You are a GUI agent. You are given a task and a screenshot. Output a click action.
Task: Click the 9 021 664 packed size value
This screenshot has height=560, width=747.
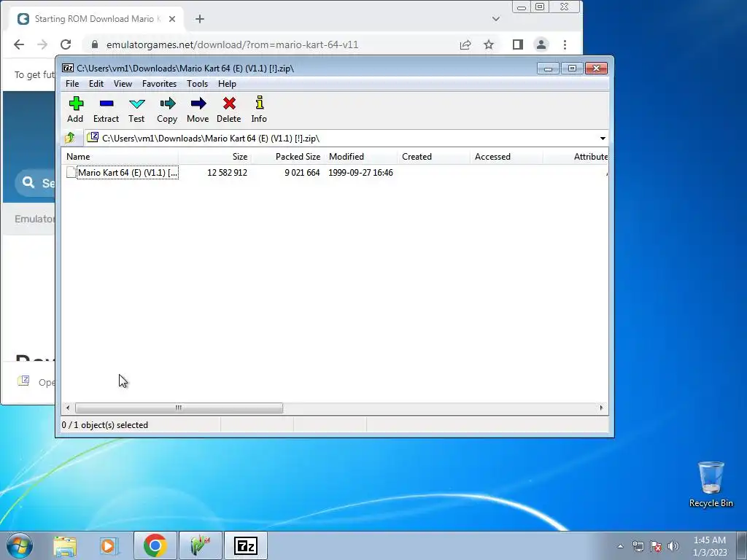click(x=302, y=173)
